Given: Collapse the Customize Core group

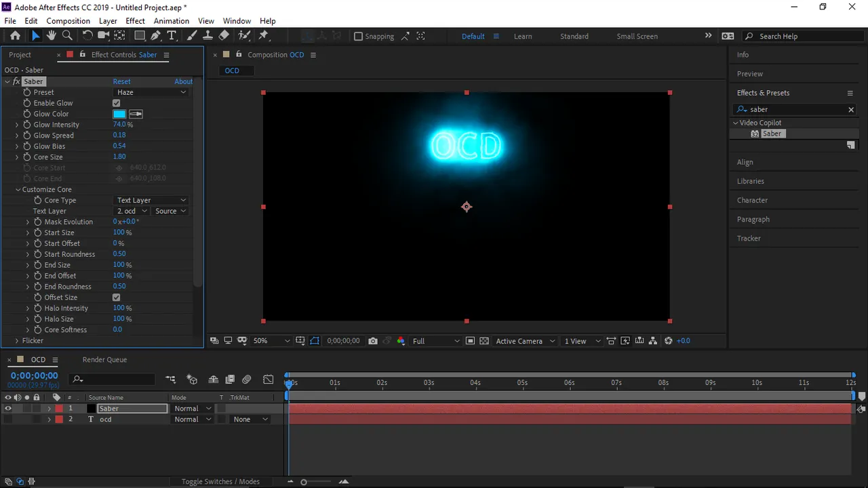Looking at the screenshot, I should pos(18,190).
